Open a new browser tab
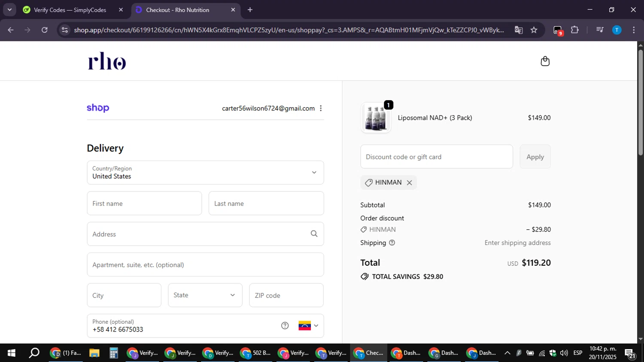 pyautogui.click(x=250, y=9)
